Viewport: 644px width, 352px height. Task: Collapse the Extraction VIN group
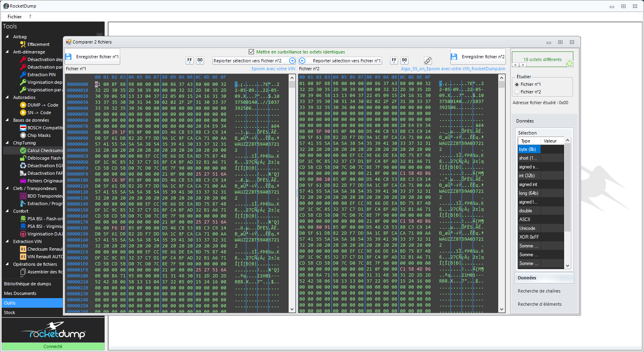[7, 241]
